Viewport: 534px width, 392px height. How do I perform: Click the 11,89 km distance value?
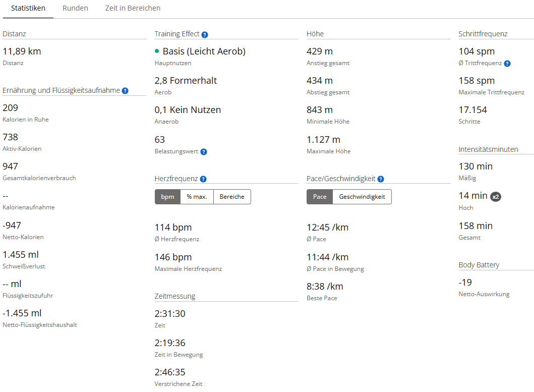tap(22, 51)
